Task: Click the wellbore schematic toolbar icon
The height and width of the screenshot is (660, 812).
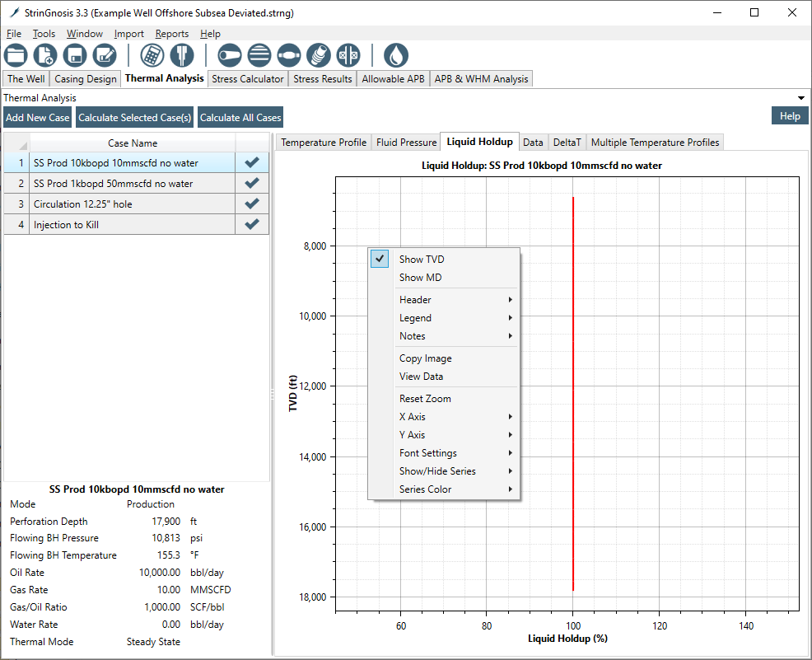Action: [181, 55]
